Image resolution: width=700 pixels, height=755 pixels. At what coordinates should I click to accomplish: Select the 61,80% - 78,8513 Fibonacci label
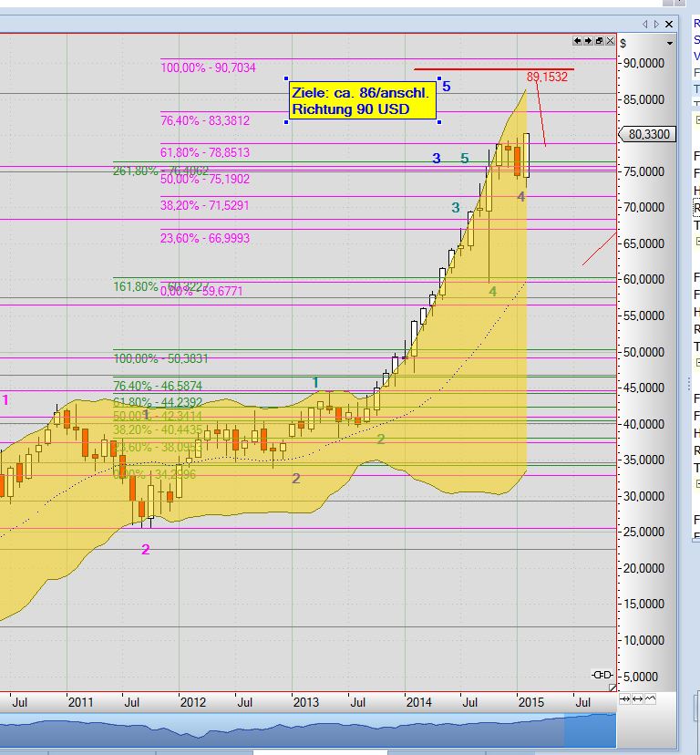205,153
